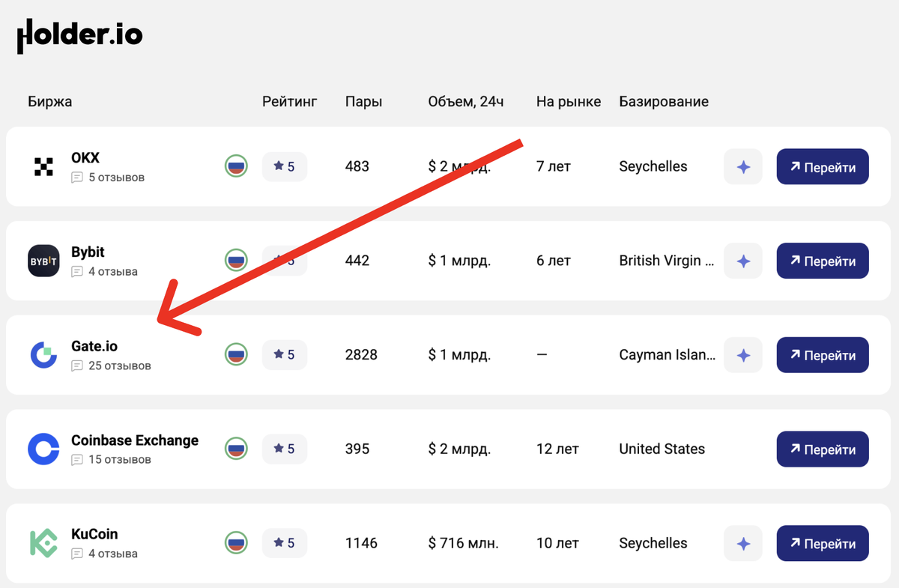Sort by На рынке column header
The image size is (899, 588).
[x=569, y=102]
